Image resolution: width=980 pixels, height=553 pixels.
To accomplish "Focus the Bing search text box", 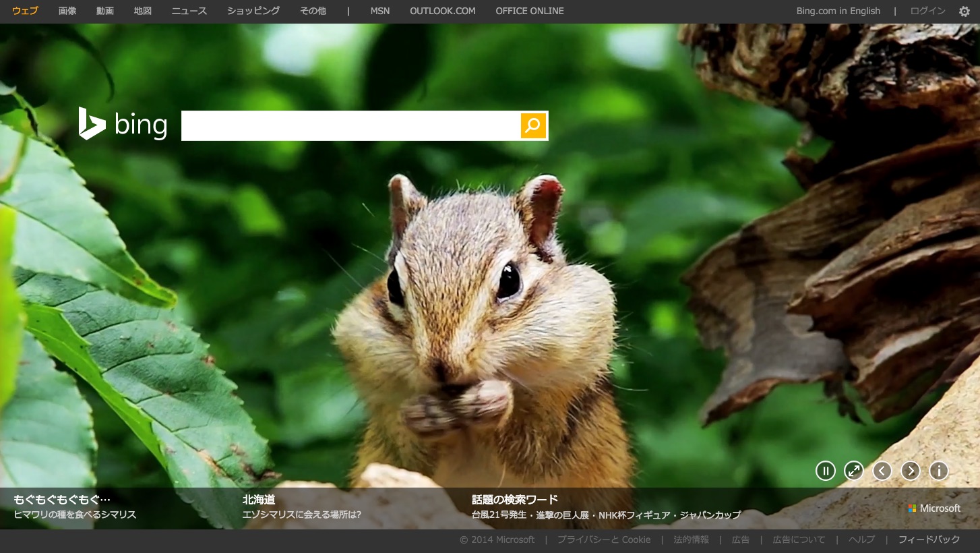I will click(x=350, y=125).
